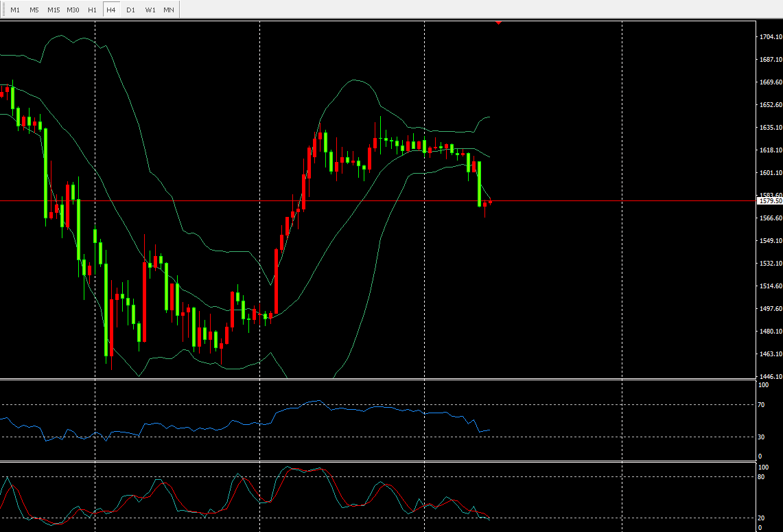Open the W1 weekly timeframe
This screenshot has height=532, width=783.
click(150, 10)
